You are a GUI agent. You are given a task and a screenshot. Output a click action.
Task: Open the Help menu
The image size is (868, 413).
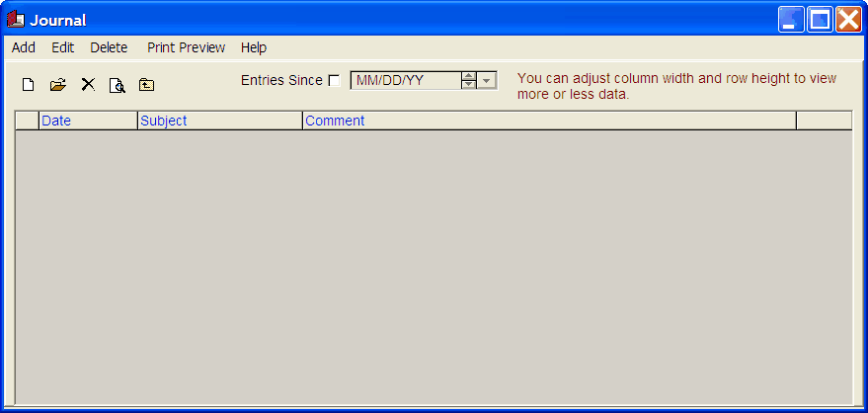(x=254, y=47)
